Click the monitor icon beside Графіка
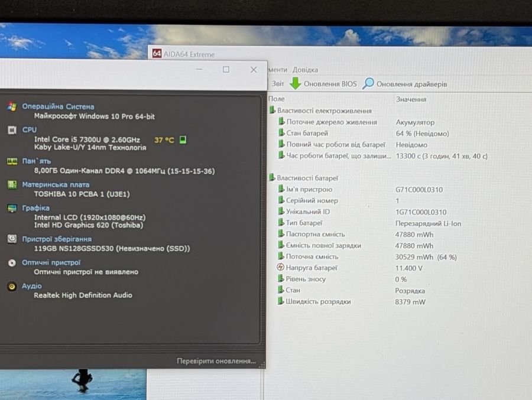The image size is (532, 400). tap(12, 208)
